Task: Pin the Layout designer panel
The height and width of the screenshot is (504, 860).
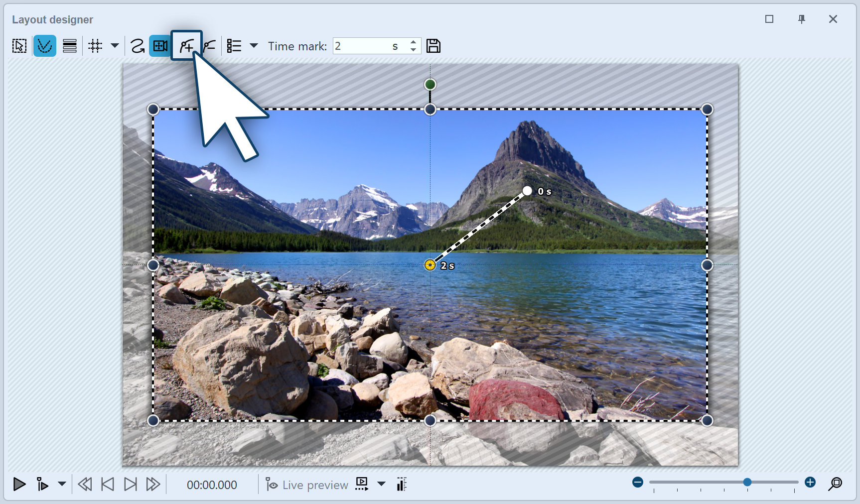Action: (x=802, y=19)
